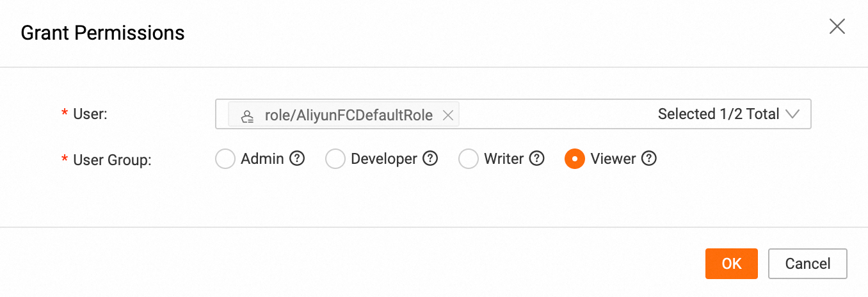The width and height of the screenshot is (868, 297).
Task: Show help for the Admin group
Action: click(x=297, y=158)
